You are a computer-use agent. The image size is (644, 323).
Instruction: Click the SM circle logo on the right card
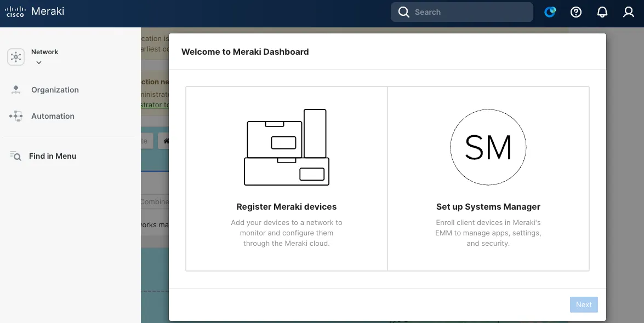(488, 147)
